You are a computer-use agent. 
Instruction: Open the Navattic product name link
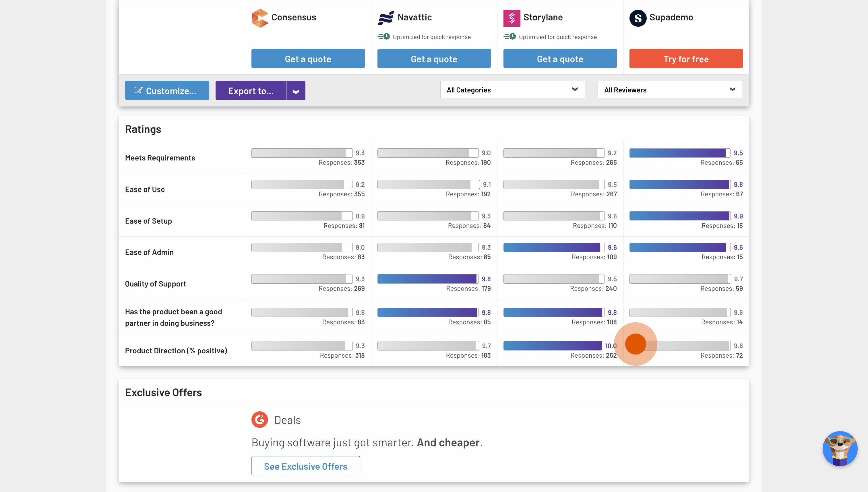[414, 17]
